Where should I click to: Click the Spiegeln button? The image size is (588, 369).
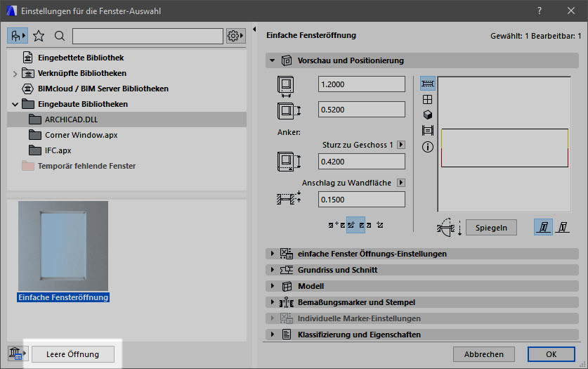pos(491,228)
